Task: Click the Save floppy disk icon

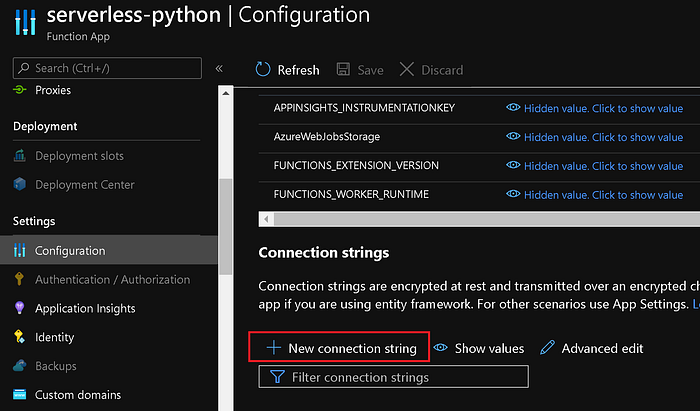Action: click(x=343, y=69)
